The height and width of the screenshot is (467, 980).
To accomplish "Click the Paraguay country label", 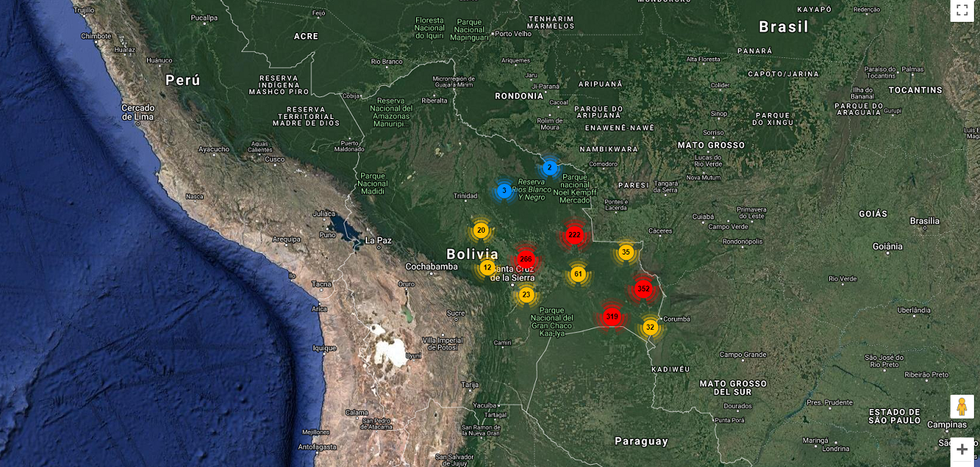I will coord(641,441).
